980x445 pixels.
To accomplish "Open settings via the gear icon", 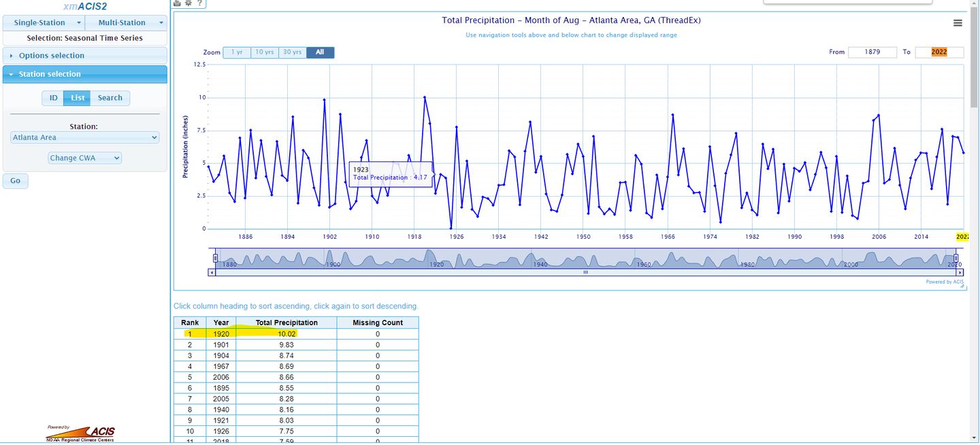I will click(x=189, y=3).
